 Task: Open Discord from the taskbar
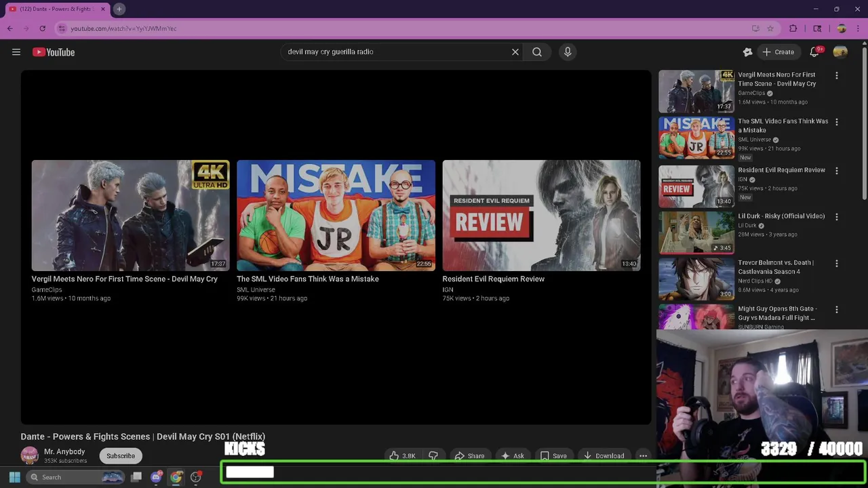point(156,477)
